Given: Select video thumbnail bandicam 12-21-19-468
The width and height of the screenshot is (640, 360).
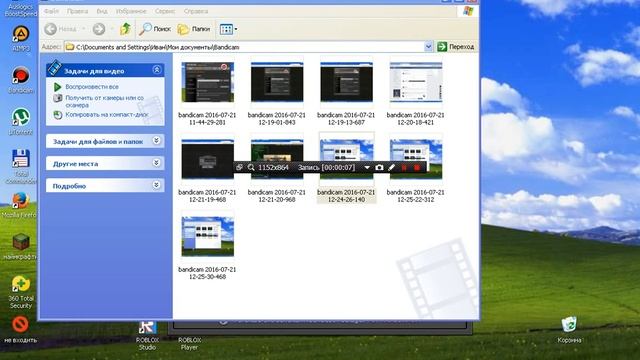Looking at the screenshot, I should (x=207, y=159).
